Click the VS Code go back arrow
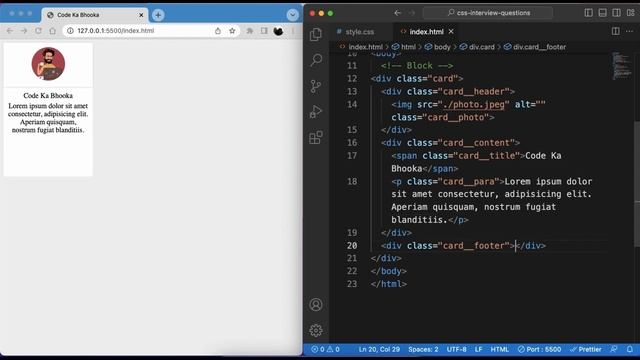The height and width of the screenshot is (360, 640). [398, 13]
